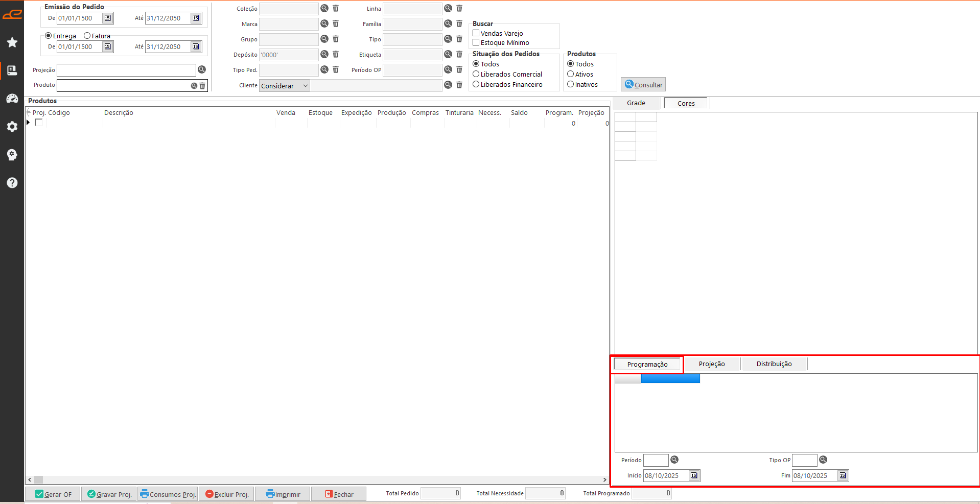Open the help question mark icon
This screenshot has height=504, width=980.
click(12, 183)
